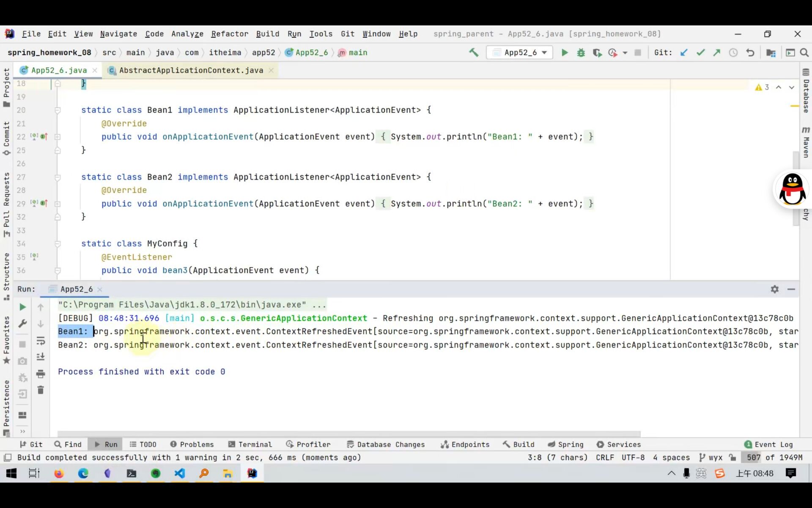
Task: Open Run panel settings gear
Action: 775,289
